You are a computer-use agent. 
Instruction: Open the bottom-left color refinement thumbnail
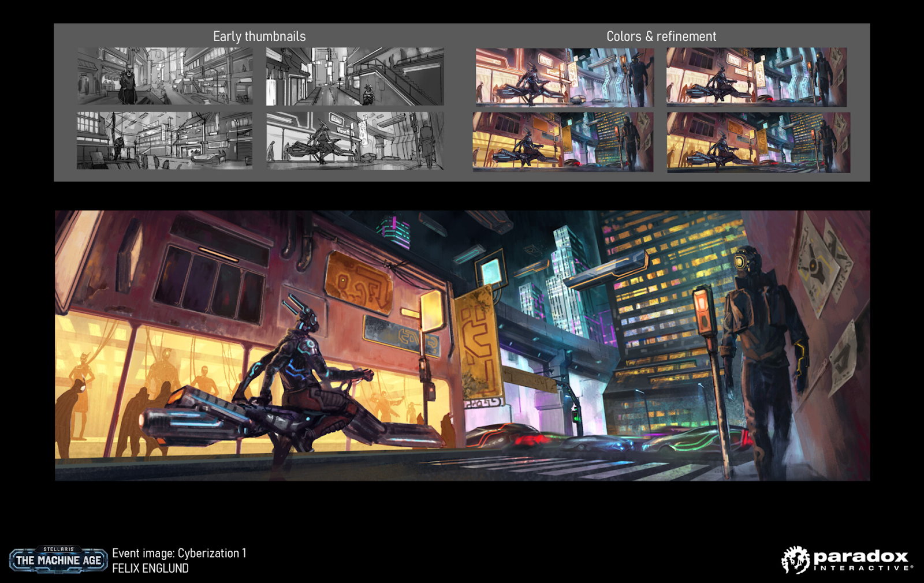[x=563, y=141]
